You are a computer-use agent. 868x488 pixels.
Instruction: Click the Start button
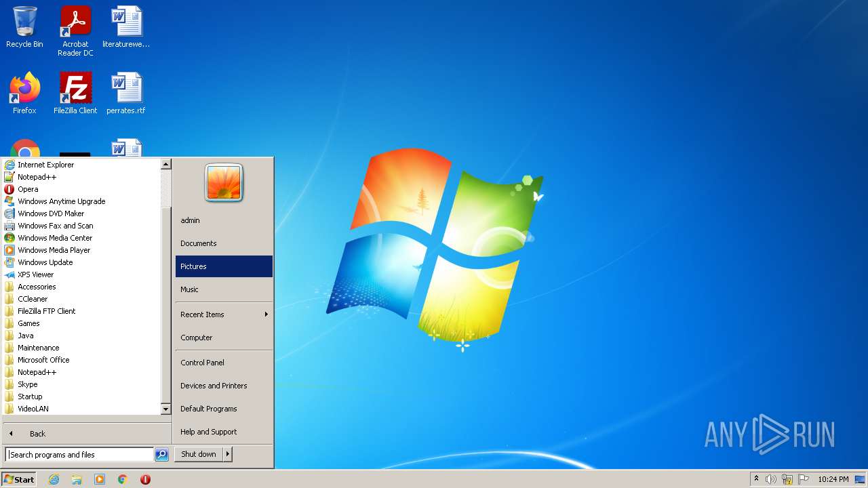[19, 479]
